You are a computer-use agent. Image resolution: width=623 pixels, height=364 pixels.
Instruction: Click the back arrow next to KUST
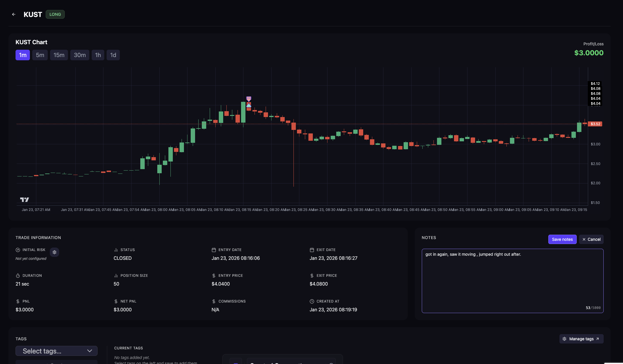[14, 14]
